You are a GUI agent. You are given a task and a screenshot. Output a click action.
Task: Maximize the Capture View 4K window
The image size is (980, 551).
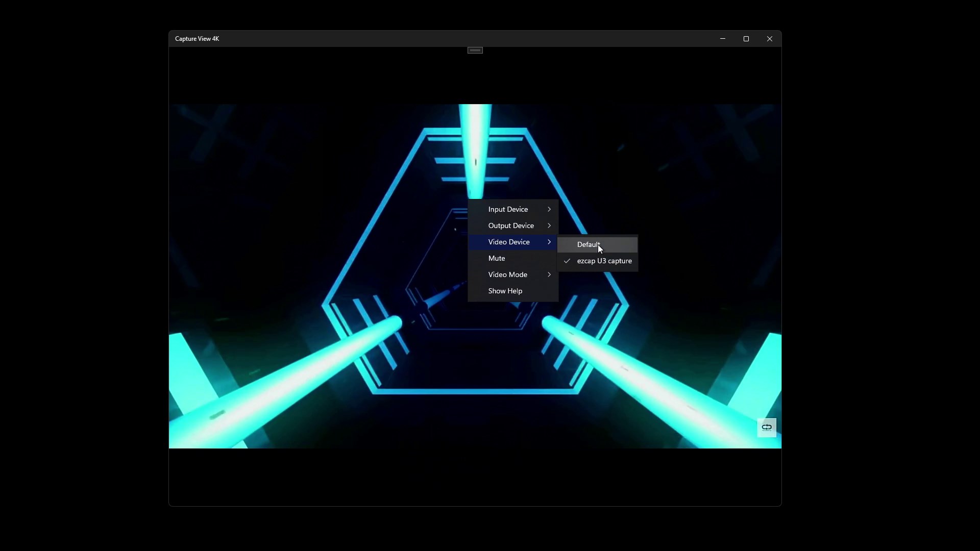(x=746, y=39)
